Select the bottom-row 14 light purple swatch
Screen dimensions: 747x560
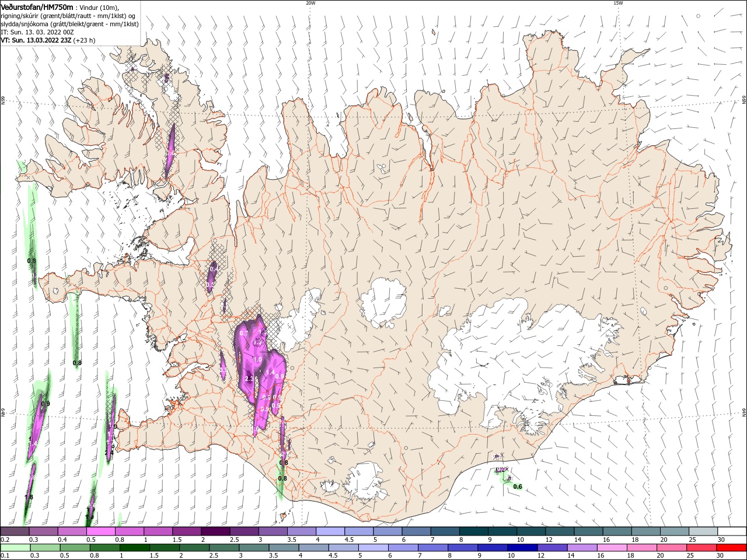pos(582,548)
